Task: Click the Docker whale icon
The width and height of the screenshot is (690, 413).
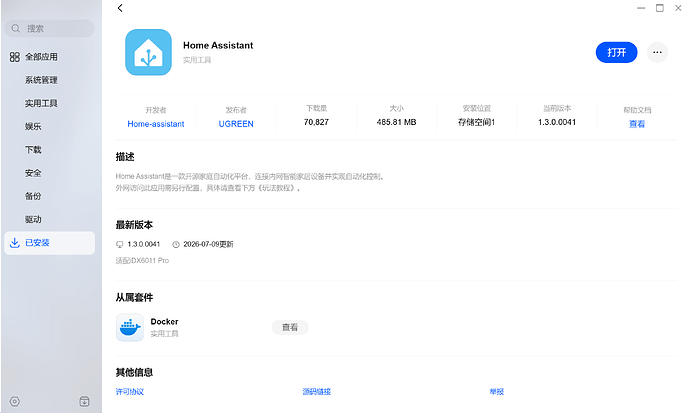Action: (130, 327)
